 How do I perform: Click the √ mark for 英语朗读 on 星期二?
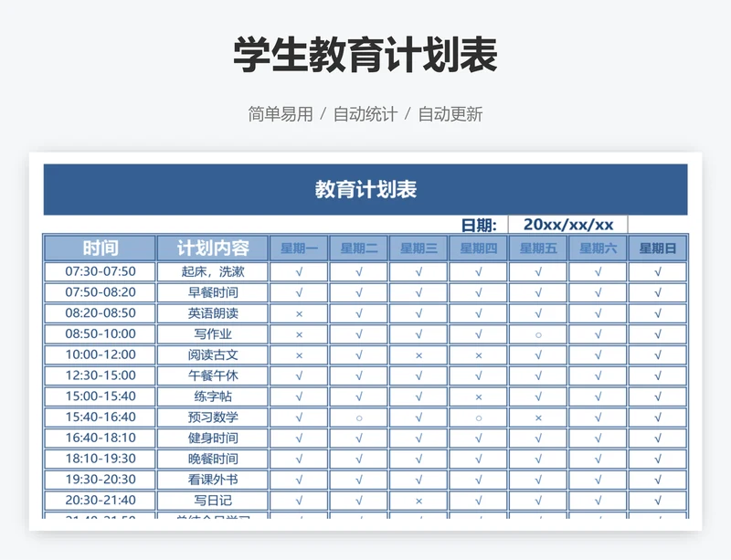pyautogui.click(x=359, y=313)
